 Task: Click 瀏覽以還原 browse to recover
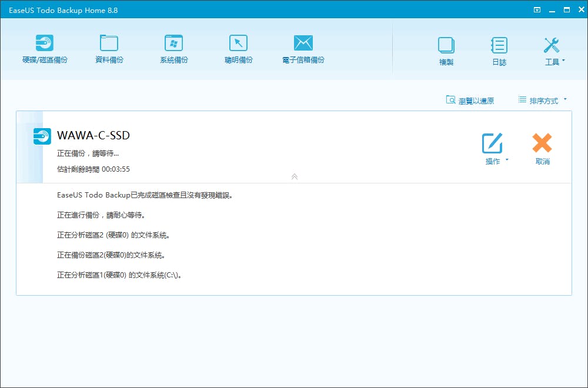(470, 101)
